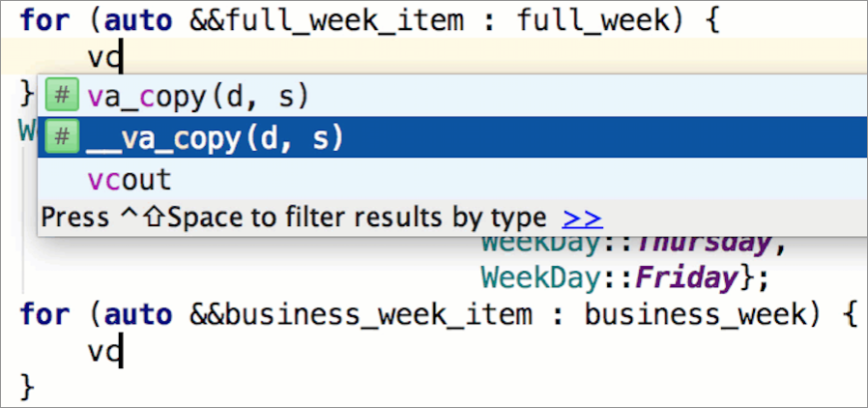Open the >> filter results link
868x408 pixels.
pyautogui.click(x=582, y=219)
